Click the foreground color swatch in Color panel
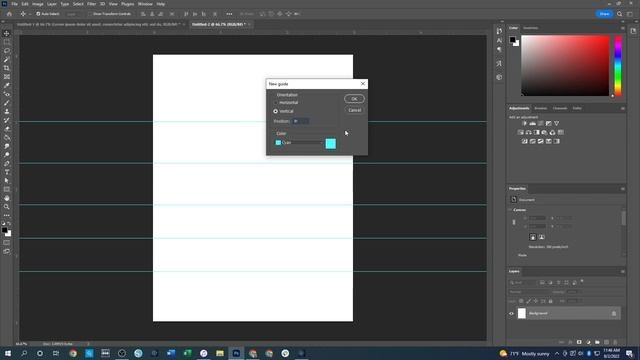Image resolution: width=640 pixels, height=360 pixels. tap(513, 40)
